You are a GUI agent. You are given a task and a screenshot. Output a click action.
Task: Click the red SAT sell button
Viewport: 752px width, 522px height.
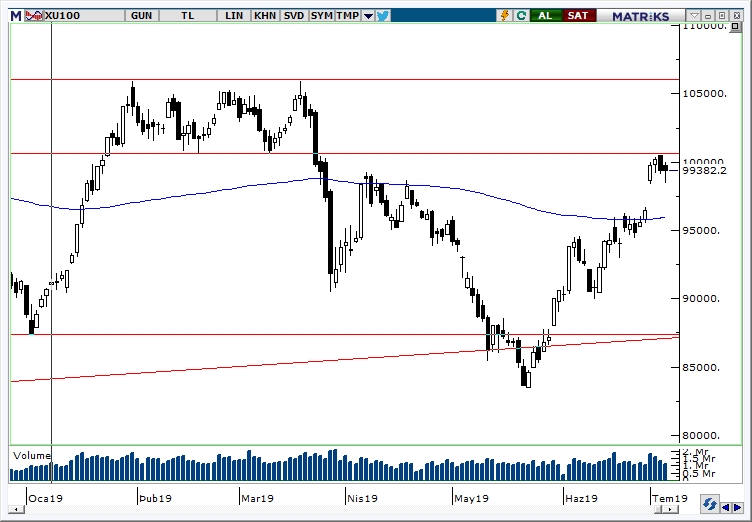click(578, 16)
